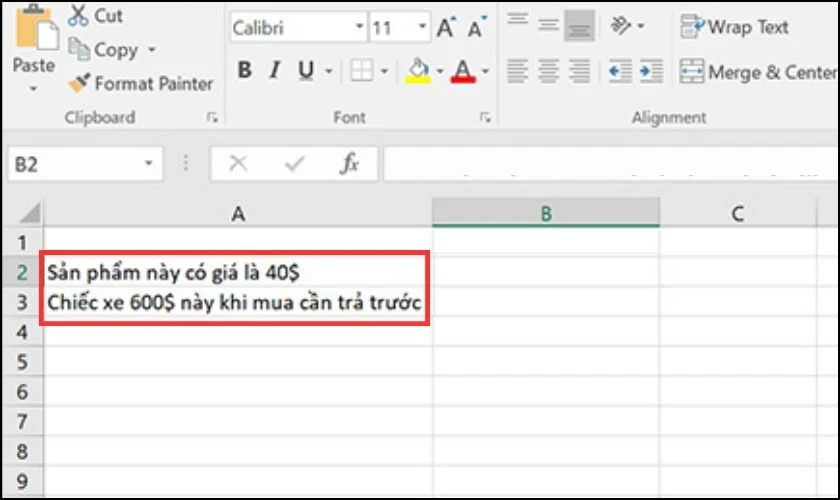This screenshot has height=500, width=840.
Task: Click the Select All corner triangle
Action: pos(29,213)
